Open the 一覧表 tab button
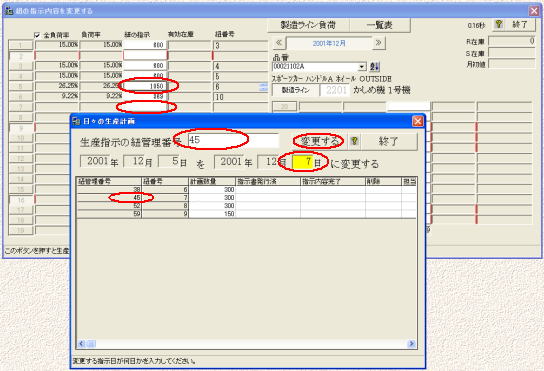This screenshot has height=371, width=544. point(380,25)
